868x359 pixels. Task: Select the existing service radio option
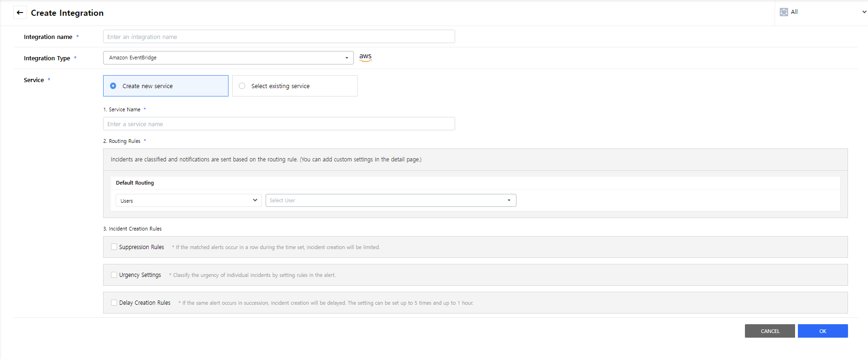(x=242, y=86)
